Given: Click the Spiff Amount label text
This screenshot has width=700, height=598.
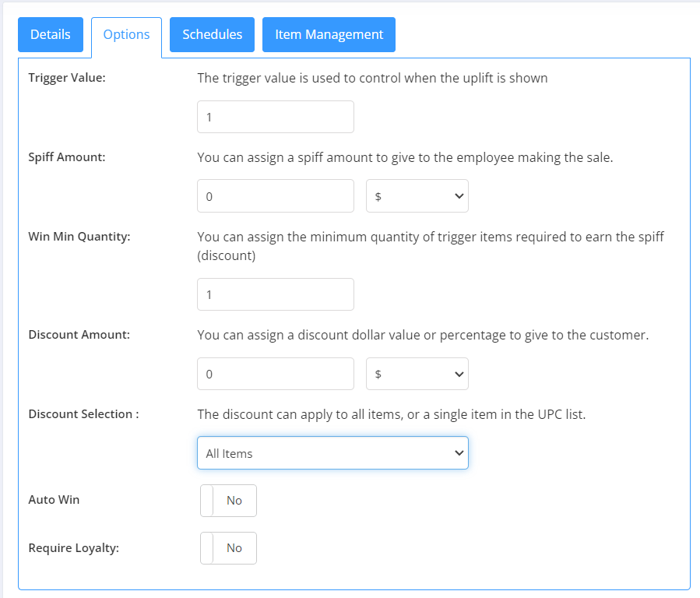Looking at the screenshot, I should 67,157.
